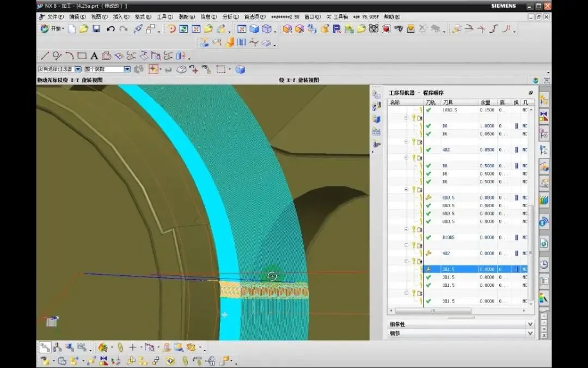Click the Open folder icon
Image resolution: width=588 pixels, height=368 pixels.
(83, 29)
